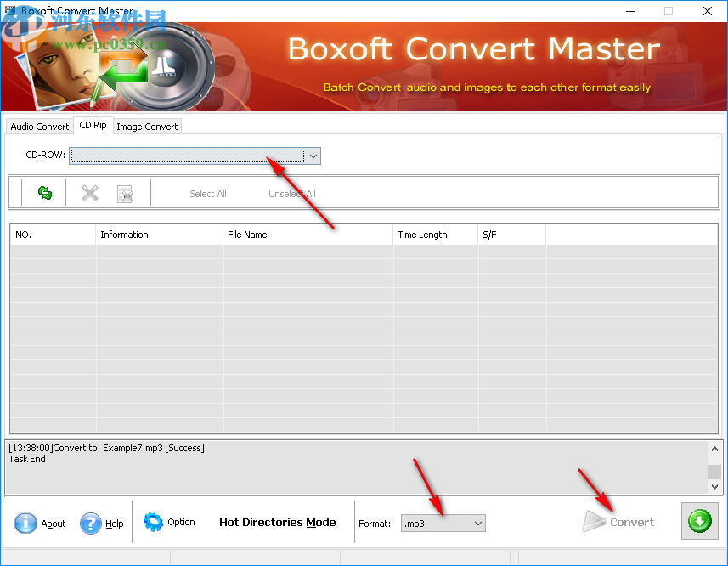Expand the output format selection list
Viewport: 728px width, 566px height.
pos(477,523)
